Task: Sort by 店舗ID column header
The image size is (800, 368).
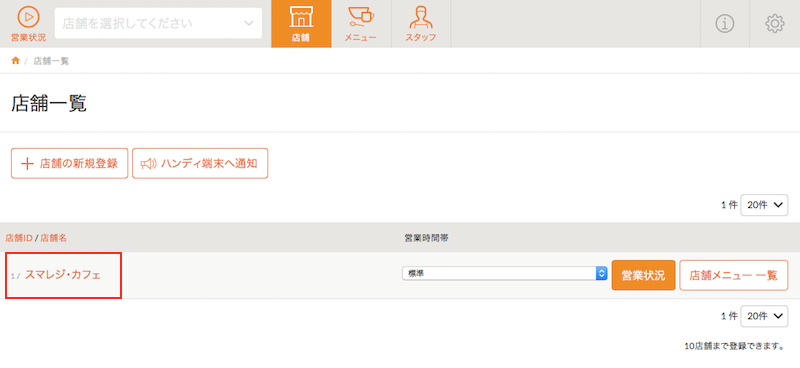Action: [x=19, y=238]
